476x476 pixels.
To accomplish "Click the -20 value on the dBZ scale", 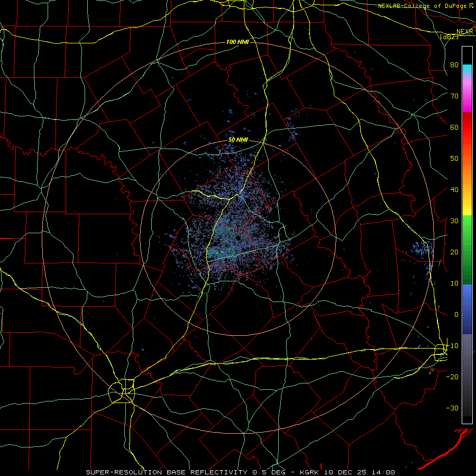I will 452,377.
